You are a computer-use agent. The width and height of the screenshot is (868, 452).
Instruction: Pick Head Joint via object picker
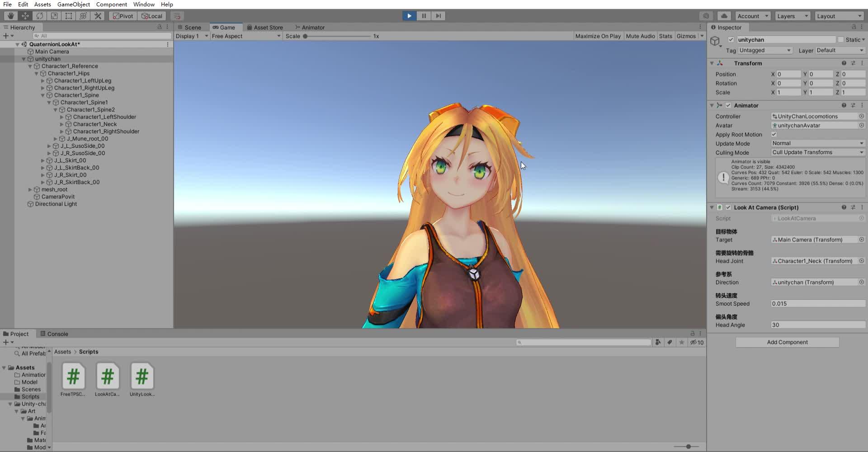click(862, 261)
